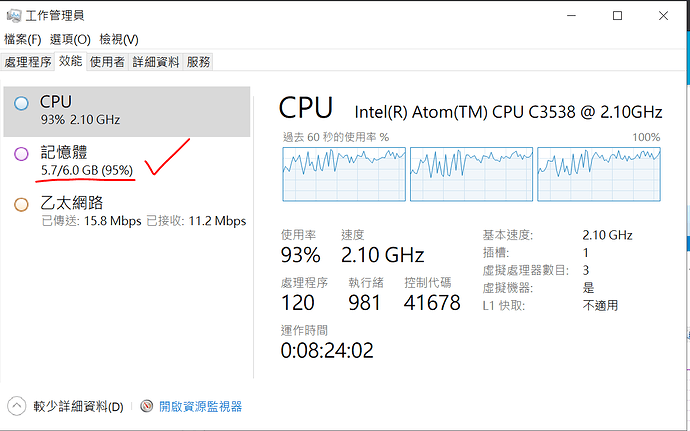690x431 pixels.
Task: Click the third CPU usage graph
Action: [x=598, y=174]
